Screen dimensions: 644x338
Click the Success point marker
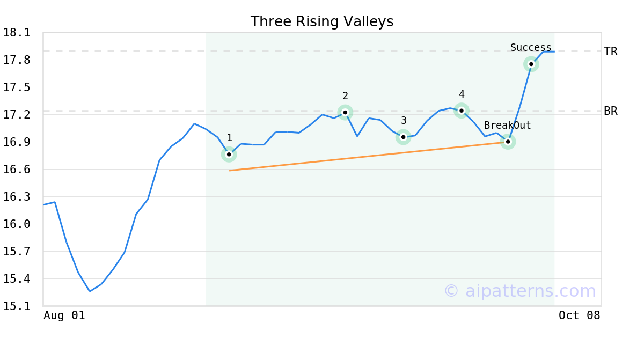click(531, 64)
